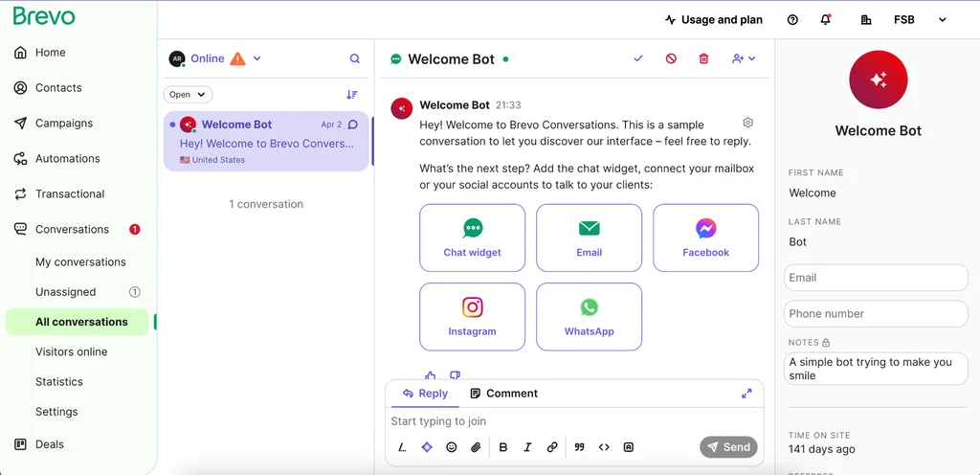Click the thumbs up icon

[x=431, y=375]
